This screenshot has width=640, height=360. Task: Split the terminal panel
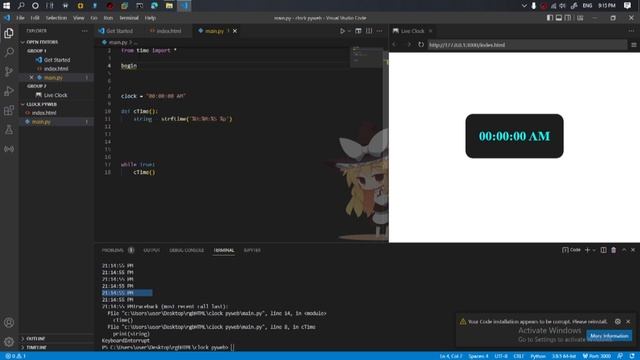[603, 250]
